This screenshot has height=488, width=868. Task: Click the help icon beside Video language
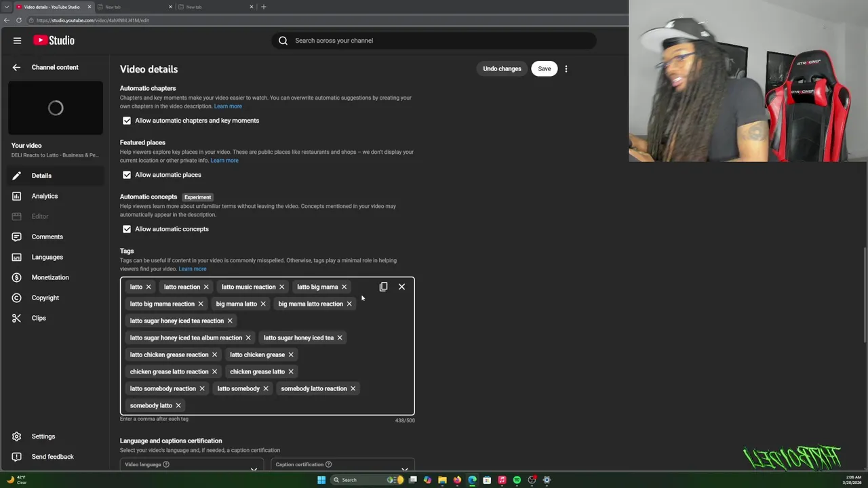click(166, 464)
